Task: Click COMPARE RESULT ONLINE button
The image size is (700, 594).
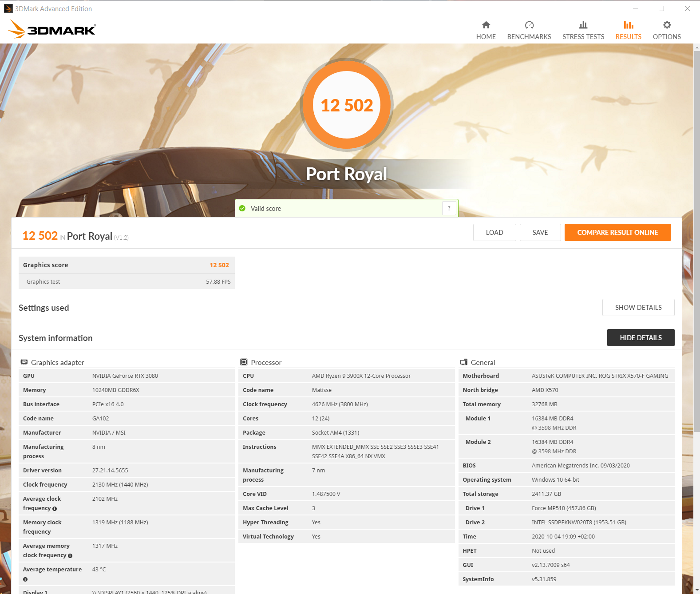Action: pyautogui.click(x=618, y=232)
